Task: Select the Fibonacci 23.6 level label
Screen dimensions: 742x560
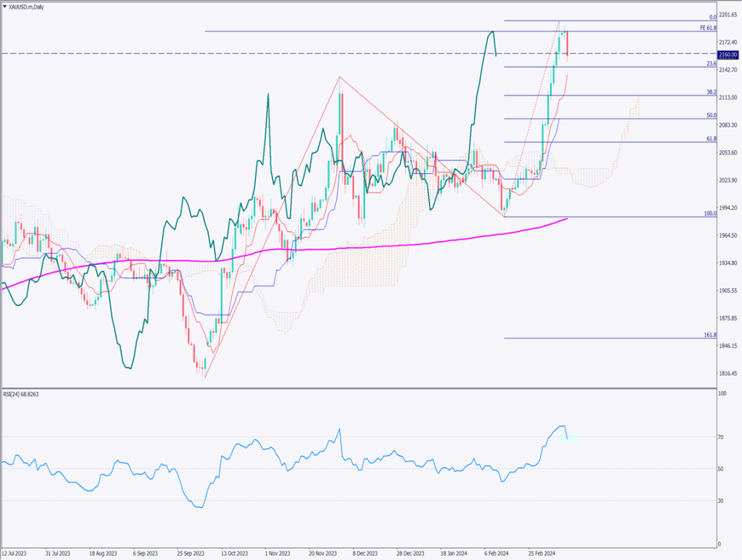Action: click(712, 64)
